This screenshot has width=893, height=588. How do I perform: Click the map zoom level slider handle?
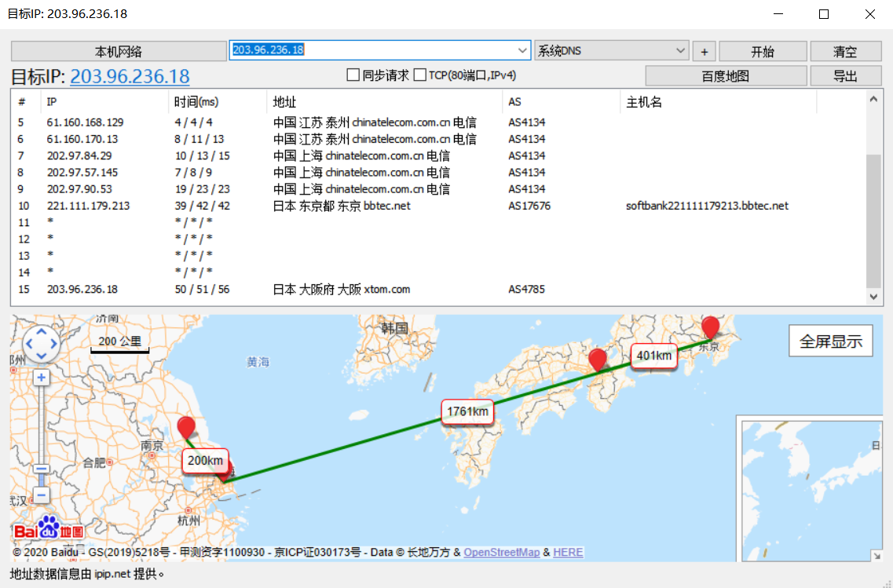coord(42,469)
